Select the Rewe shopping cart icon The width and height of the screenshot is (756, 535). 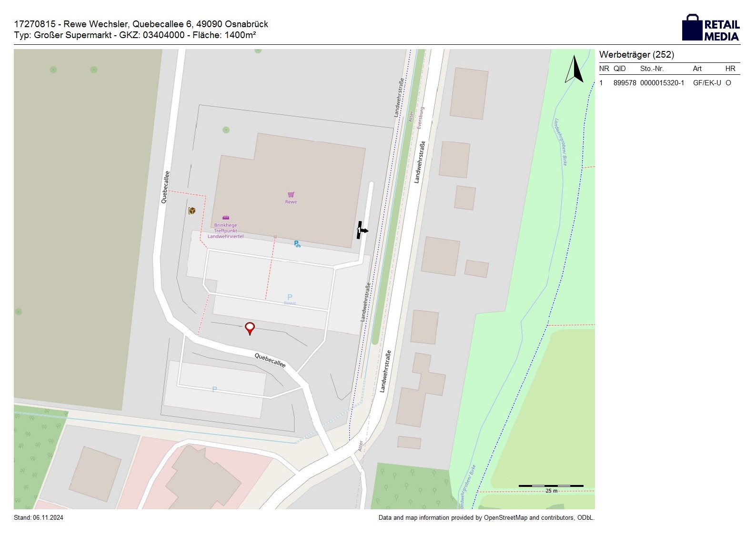[x=291, y=194]
